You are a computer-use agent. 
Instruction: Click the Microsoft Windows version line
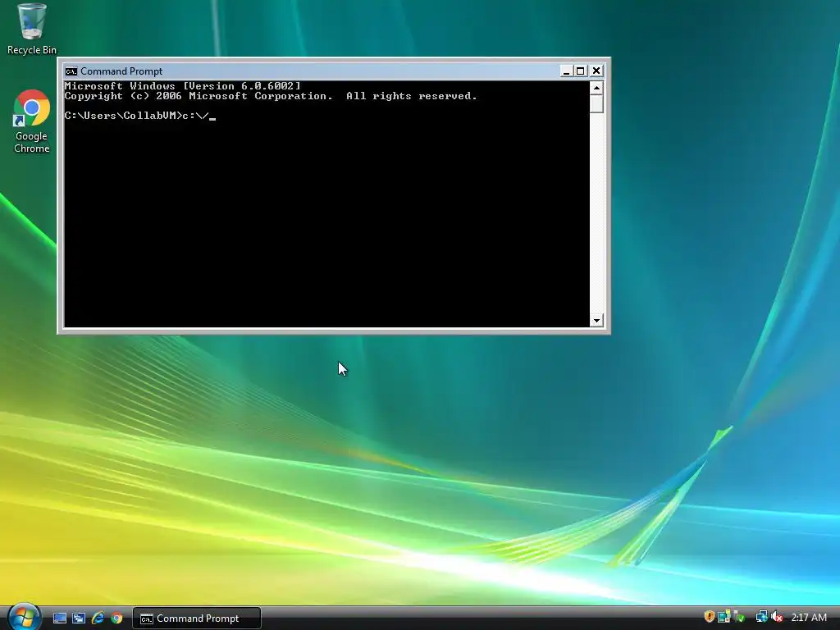point(183,86)
